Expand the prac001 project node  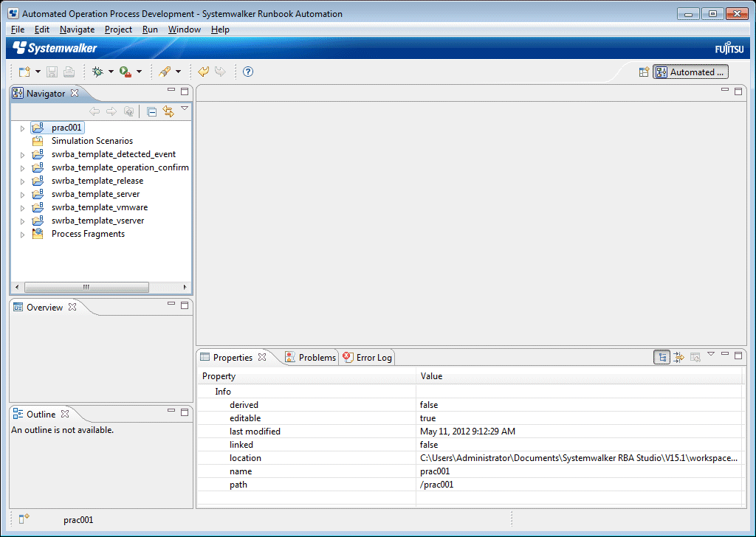coord(22,128)
